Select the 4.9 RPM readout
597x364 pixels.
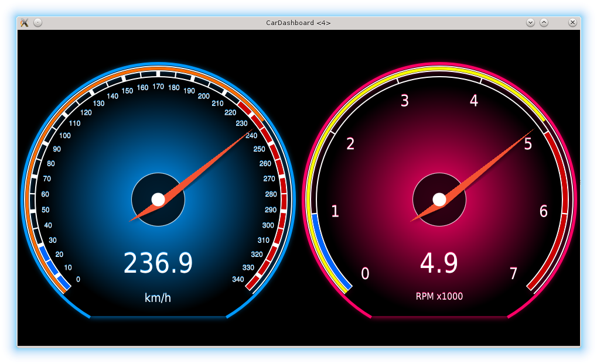coord(439,263)
